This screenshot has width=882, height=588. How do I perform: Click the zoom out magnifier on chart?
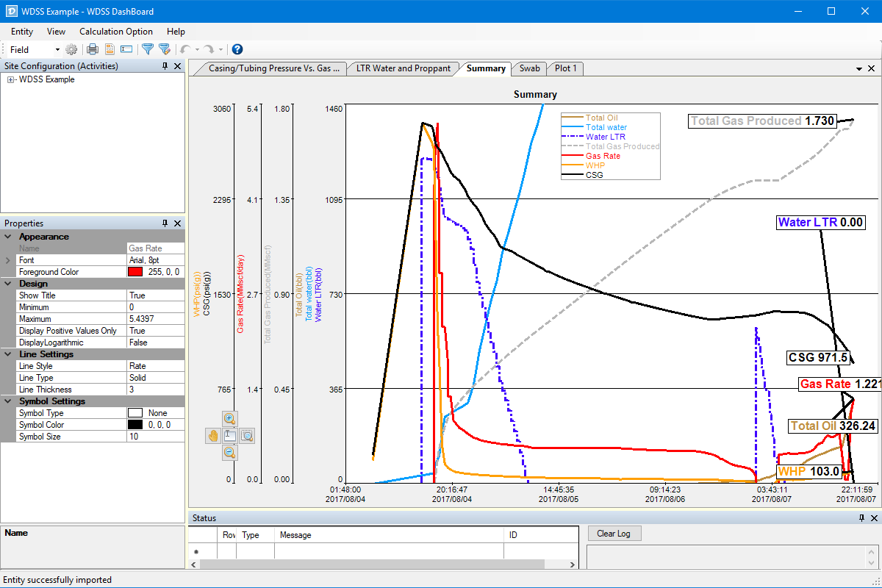230,453
